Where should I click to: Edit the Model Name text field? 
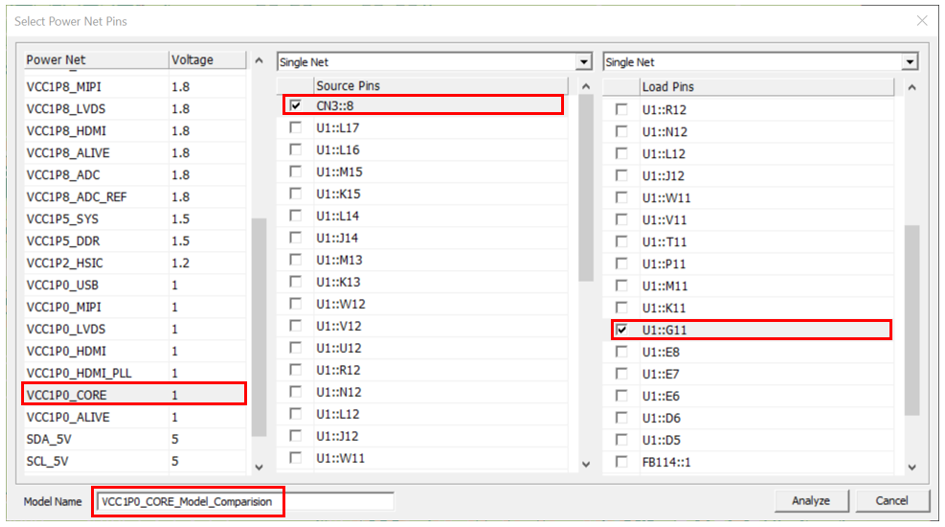click(x=244, y=501)
